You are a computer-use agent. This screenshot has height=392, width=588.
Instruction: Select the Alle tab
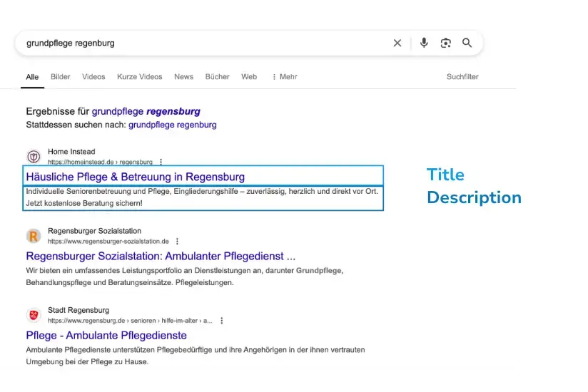tap(32, 77)
